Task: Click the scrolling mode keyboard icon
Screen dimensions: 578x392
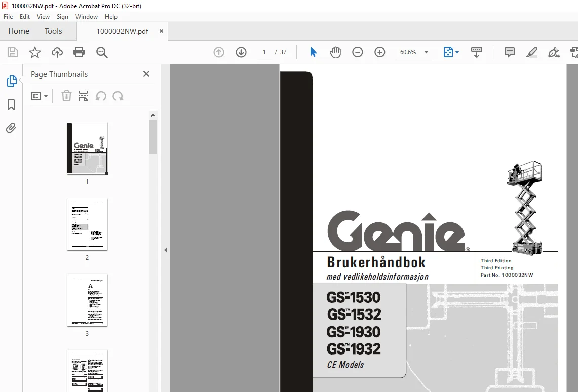Action: pyautogui.click(x=476, y=52)
